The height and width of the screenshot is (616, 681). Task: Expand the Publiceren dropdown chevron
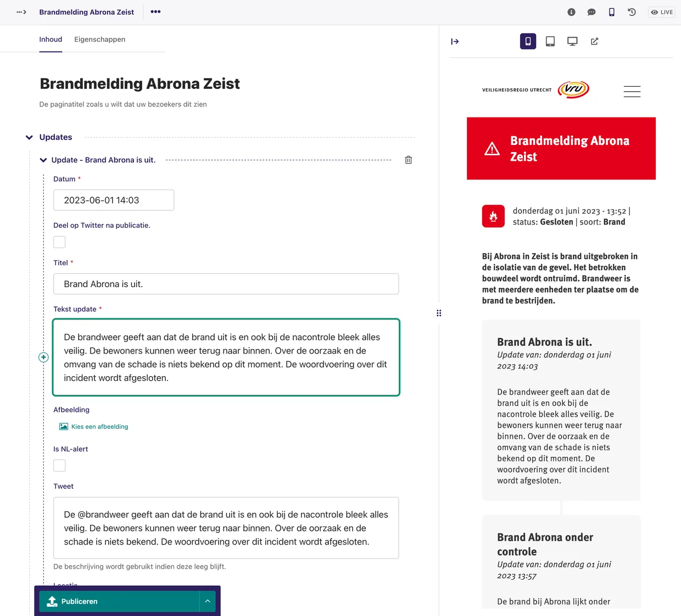point(208,601)
